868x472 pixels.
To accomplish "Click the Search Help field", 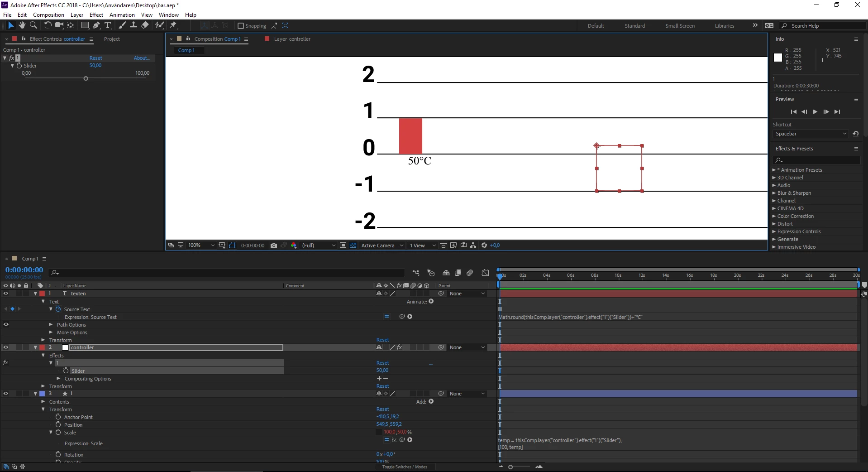I will [x=824, y=26].
